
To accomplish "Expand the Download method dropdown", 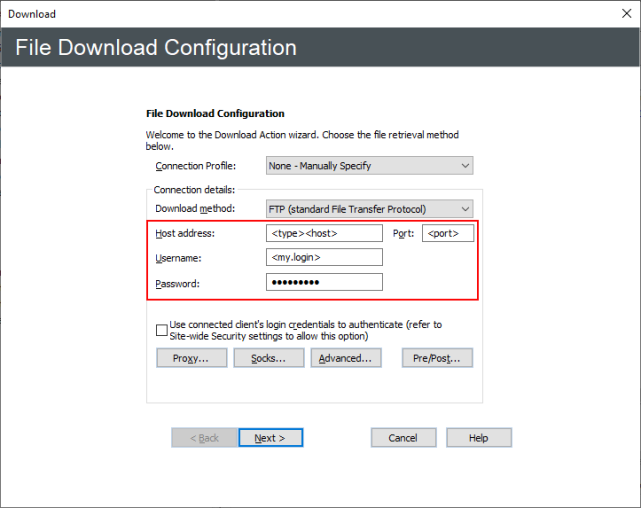I will tap(369, 209).
